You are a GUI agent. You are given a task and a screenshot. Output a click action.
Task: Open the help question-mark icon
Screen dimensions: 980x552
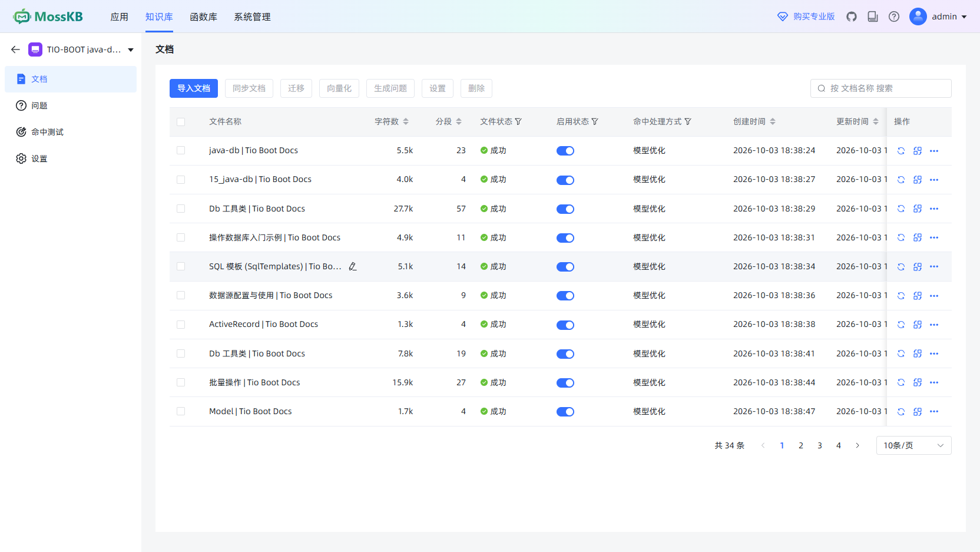pyautogui.click(x=894, y=16)
